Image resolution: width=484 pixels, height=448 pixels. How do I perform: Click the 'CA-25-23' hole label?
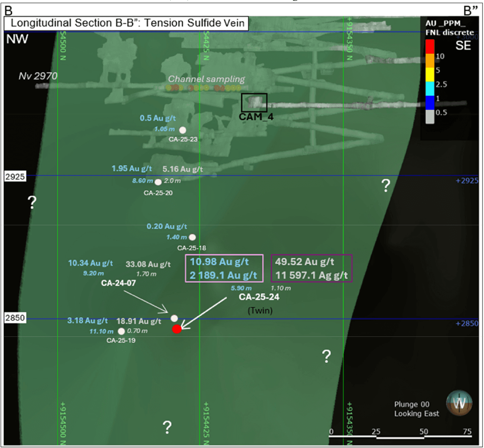click(183, 139)
